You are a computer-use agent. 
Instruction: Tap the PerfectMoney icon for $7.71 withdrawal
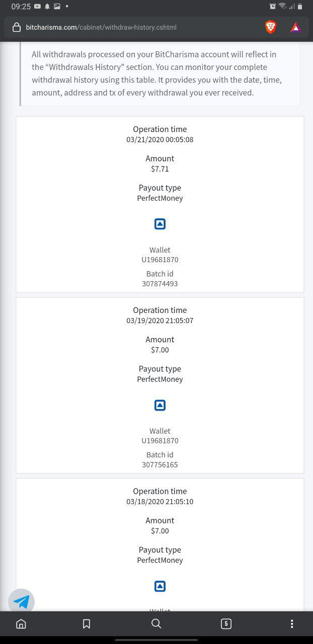tap(160, 224)
